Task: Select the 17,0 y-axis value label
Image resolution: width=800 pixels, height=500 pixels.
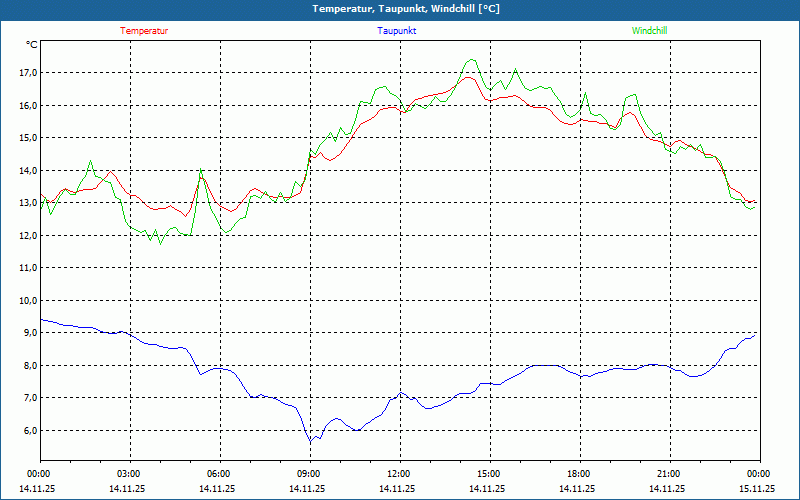Action: pyautogui.click(x=27, y=73)
